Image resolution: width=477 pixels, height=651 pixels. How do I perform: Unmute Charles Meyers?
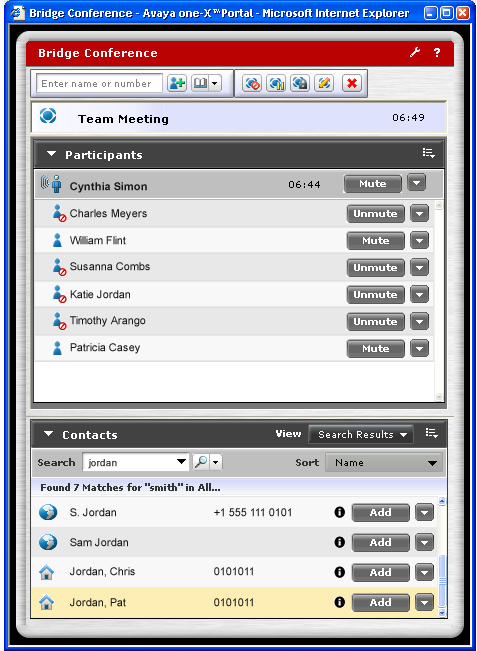(x=375, y=214)
